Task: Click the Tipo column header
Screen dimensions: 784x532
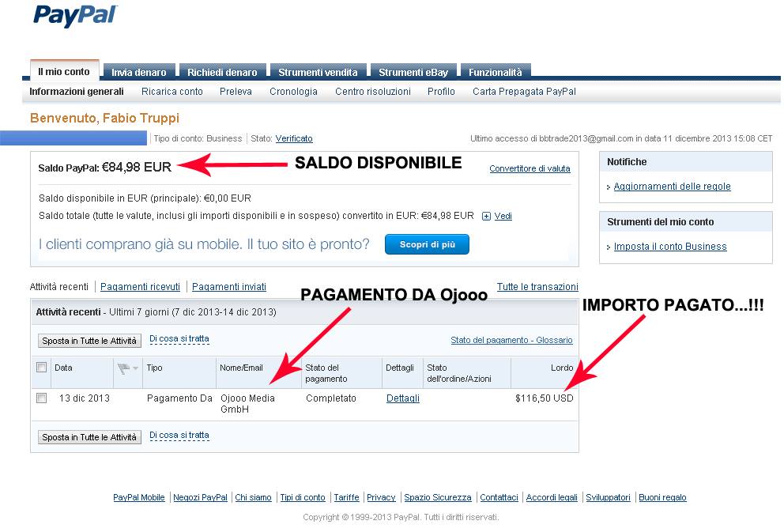Action: 154,368
